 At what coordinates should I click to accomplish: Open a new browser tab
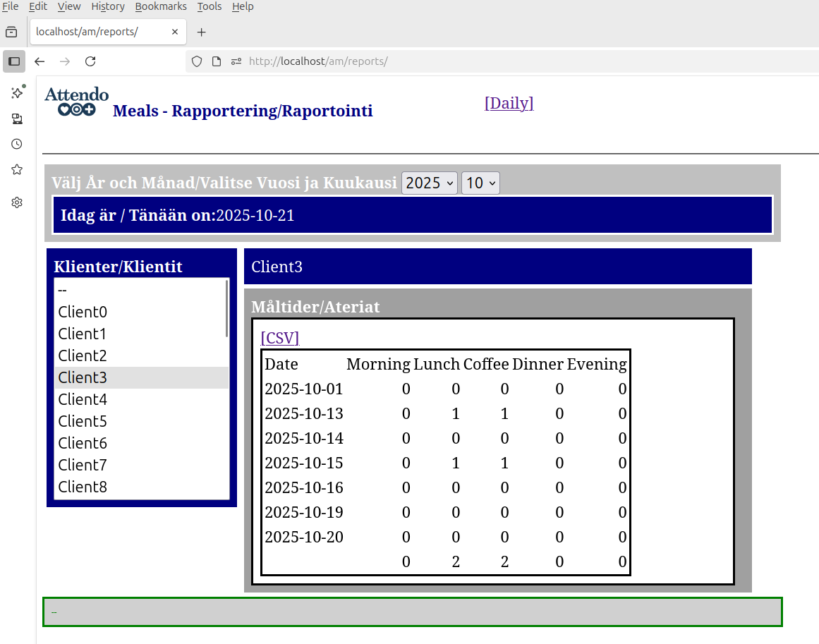(x=201, y=32)
